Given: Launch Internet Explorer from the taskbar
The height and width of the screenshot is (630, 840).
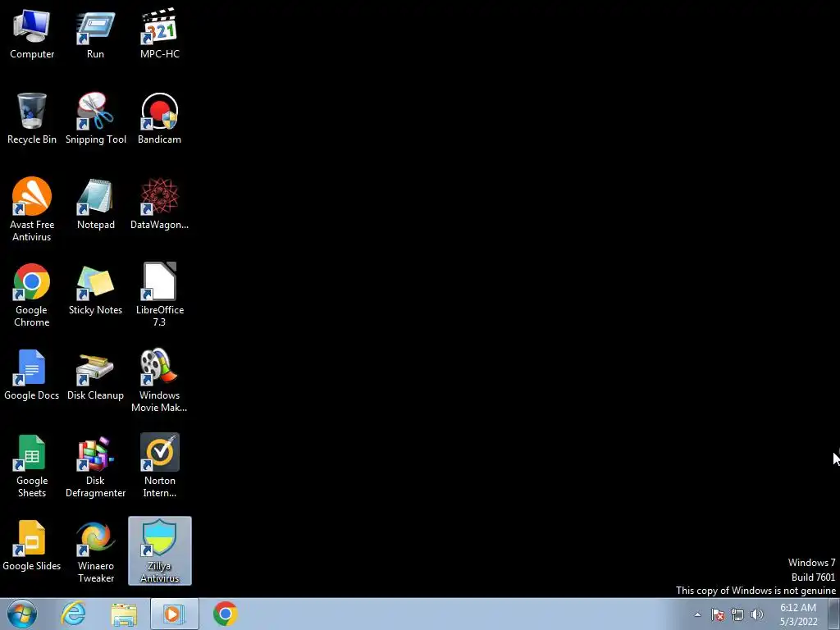Looking at the screenshot, I should (73, 614).
